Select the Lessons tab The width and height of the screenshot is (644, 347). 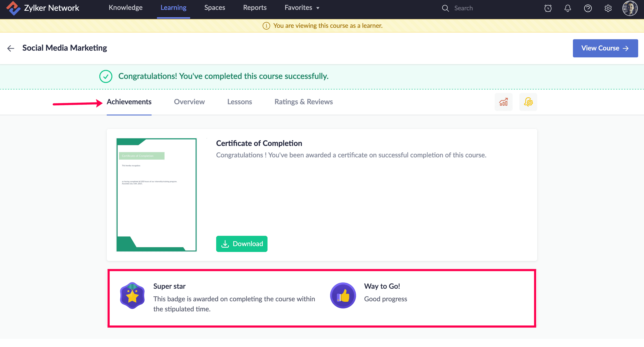pos(239,102)
